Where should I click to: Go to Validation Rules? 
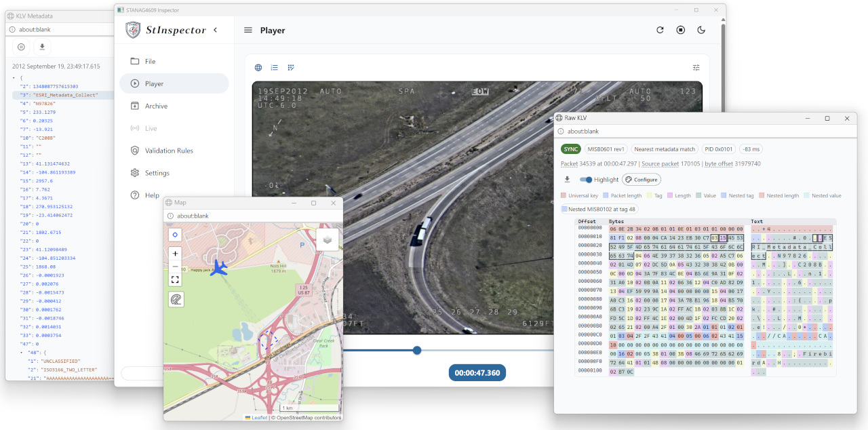[169, 151]
